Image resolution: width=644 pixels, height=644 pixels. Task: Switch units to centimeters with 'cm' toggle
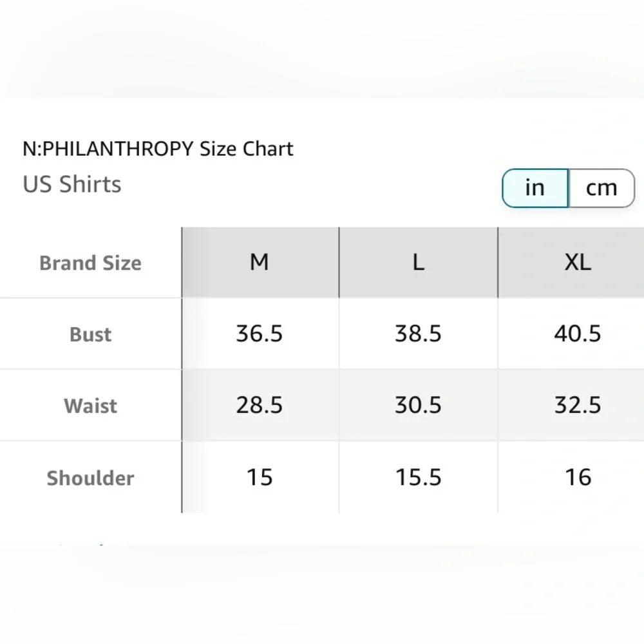coord(601,188)
